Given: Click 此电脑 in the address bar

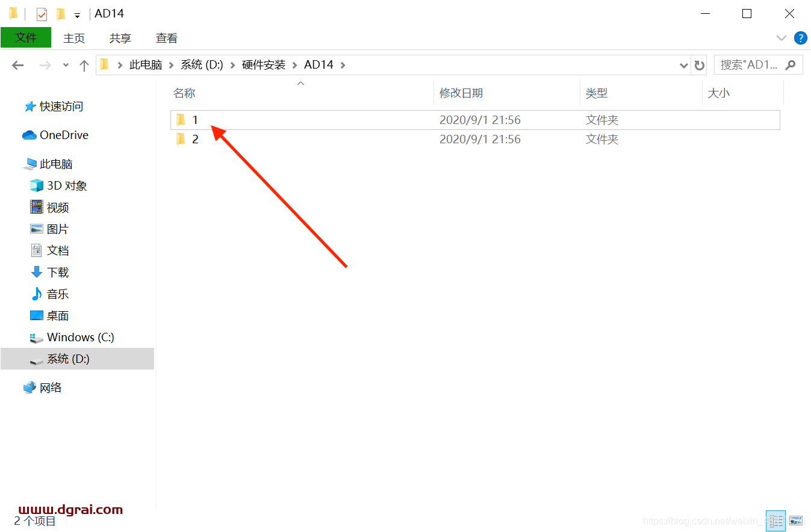Looking at the screenshot, I should click(146, 64).
